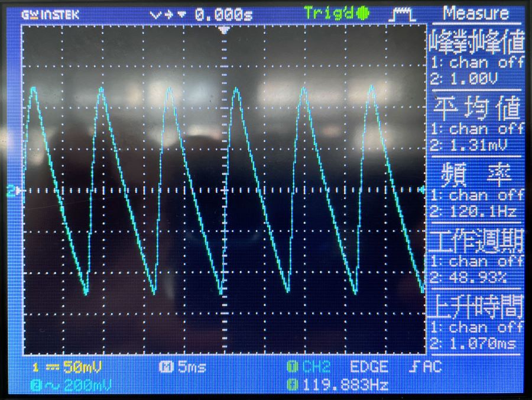Viewport: 532px width, 400px height.
Task: Click the horizontal timebase M icon
Action: [166, 367]
